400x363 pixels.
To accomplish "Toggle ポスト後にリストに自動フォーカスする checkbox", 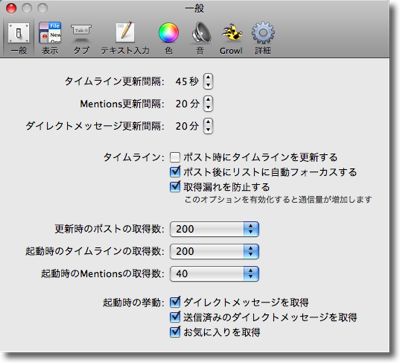I will [175, 172].
